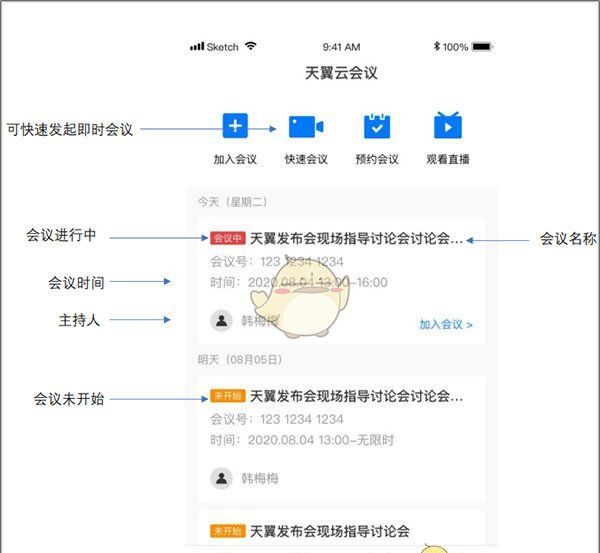The image size is (600, 553).
Task: Tap host avatar in today's meeting card
Action: click(221, 320)
